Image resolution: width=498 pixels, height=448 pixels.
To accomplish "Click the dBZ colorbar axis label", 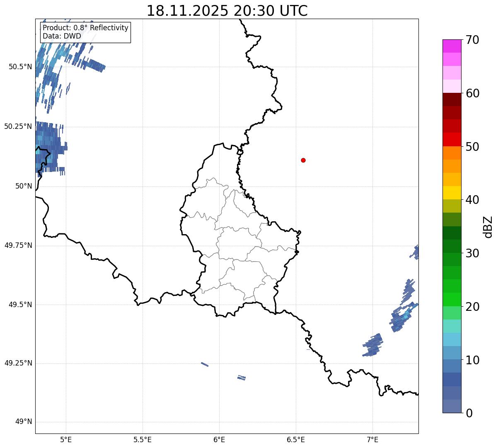I will pos(488,227).
